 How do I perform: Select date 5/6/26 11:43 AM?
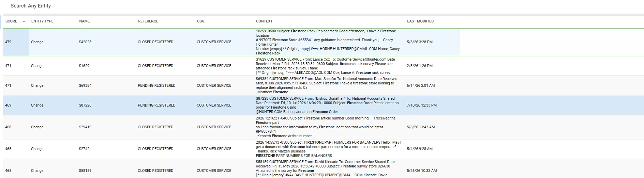point(421,127)
